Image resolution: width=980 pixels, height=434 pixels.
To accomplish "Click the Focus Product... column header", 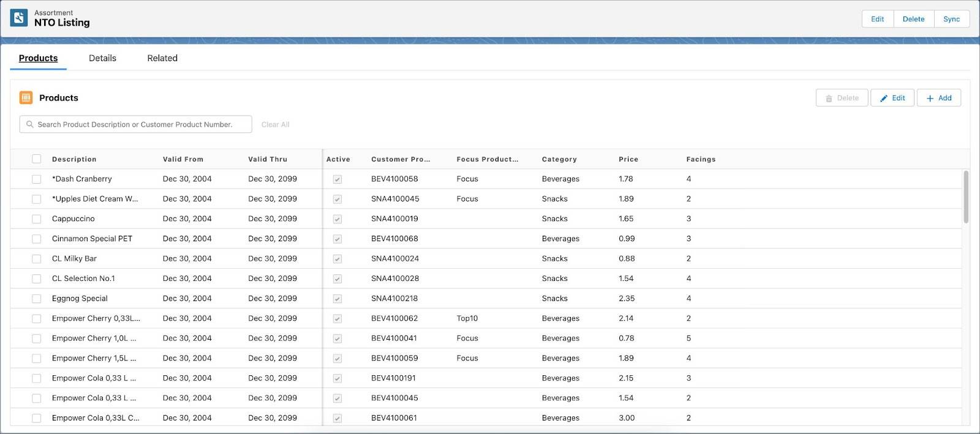I will (x=488, y=159).
